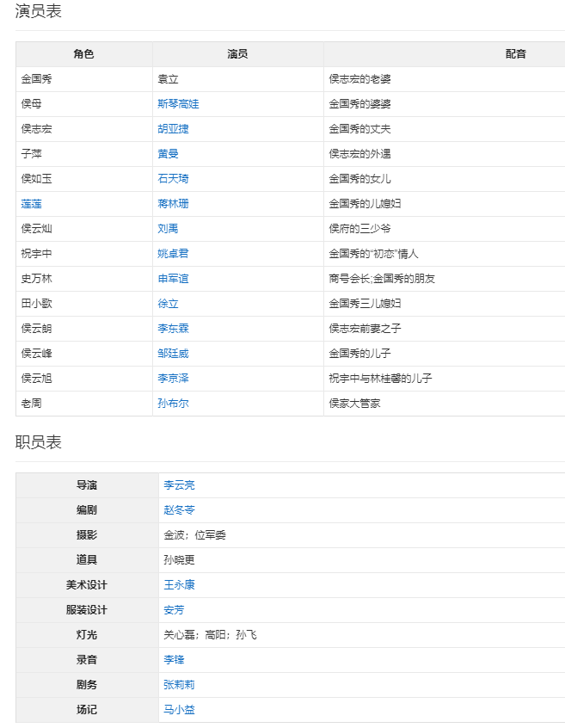Click the description 侯志宏的老婆
Screen dimensions: 565x728
(x=359, y=79)
